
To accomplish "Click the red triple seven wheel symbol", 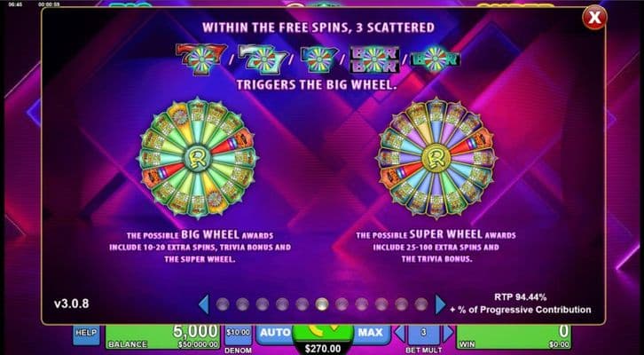I will [x=201, y=59].
